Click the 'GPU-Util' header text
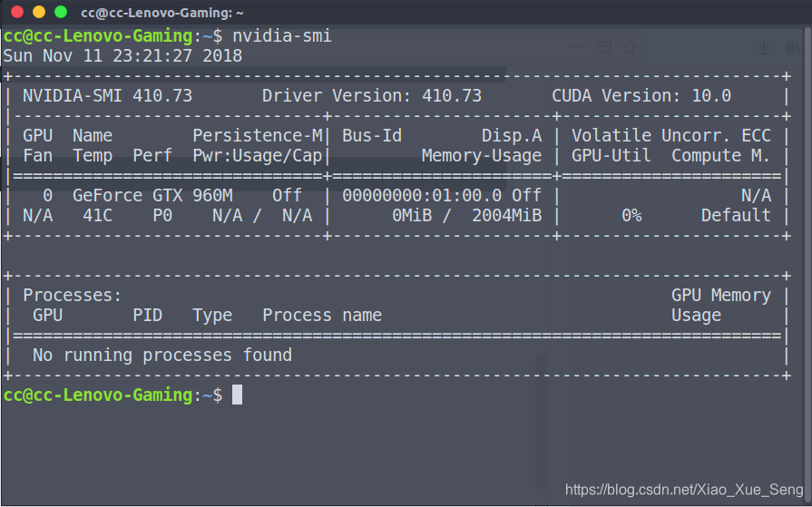The width and height of the screenshot is (812, 507). point(611,156)
